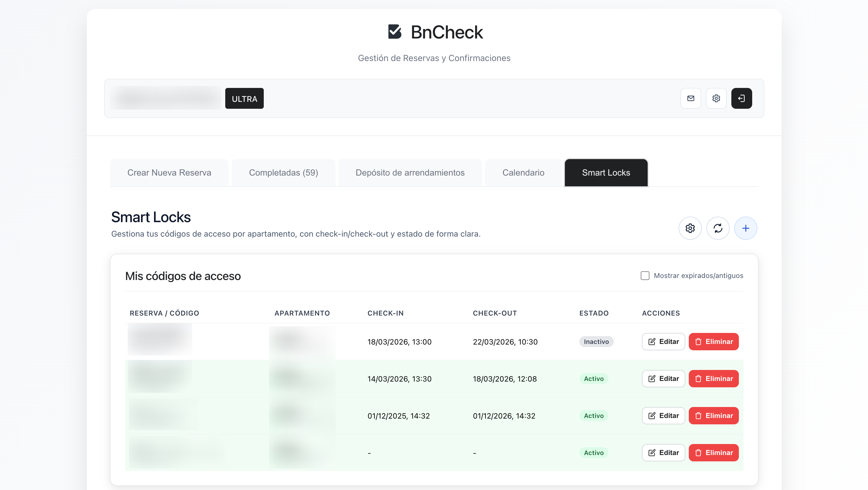
Task: Open Smart Locks settings gear icon
Action: [x=690, y=228]
